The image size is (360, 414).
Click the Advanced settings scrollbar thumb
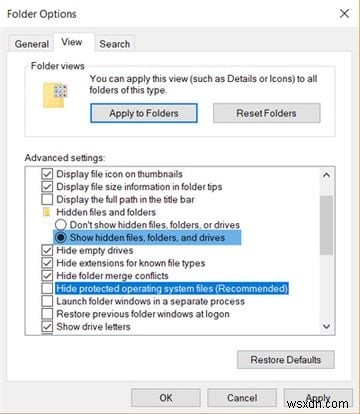[x=326, y=225]
